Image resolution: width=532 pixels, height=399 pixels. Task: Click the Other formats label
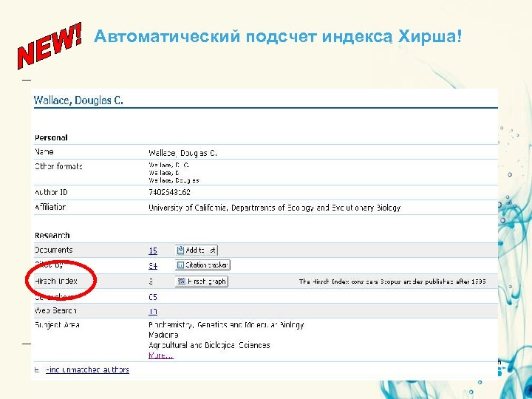coord(58,166)
